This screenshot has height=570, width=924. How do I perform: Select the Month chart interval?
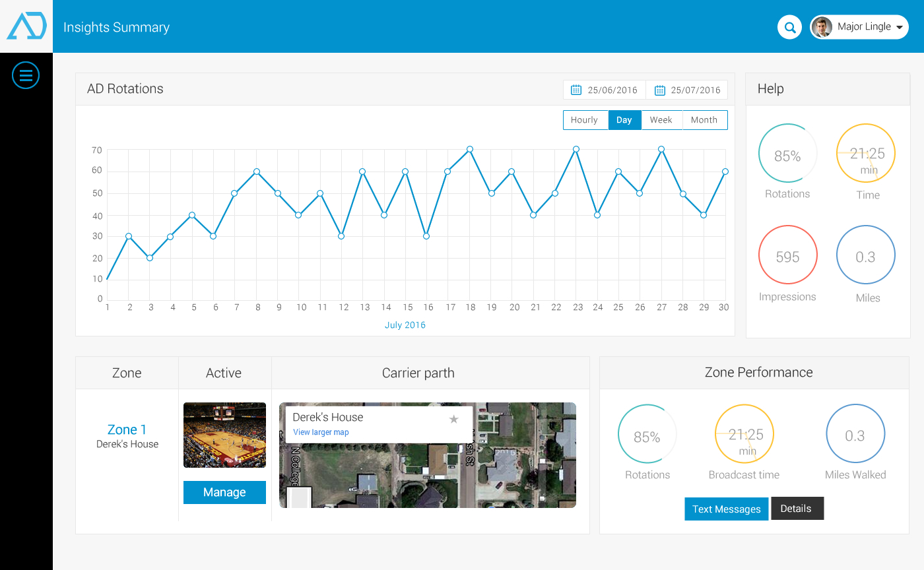[x=704, y=120]
